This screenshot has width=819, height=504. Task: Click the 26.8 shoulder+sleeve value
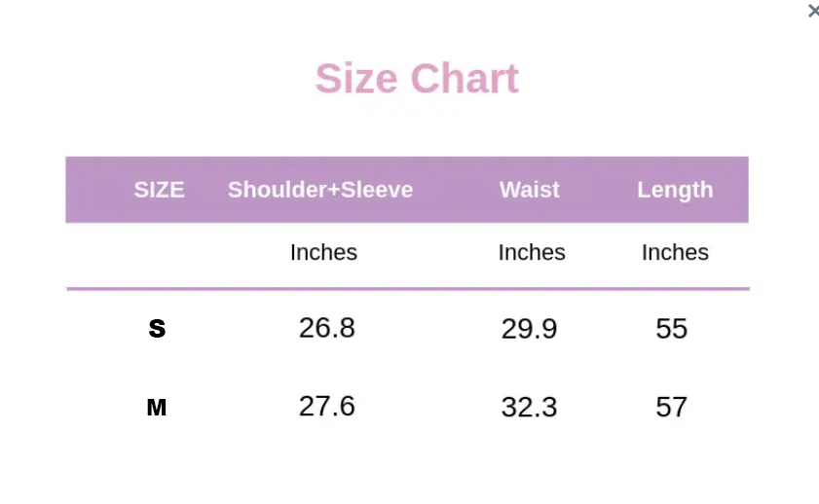click(x=327, y=328)
